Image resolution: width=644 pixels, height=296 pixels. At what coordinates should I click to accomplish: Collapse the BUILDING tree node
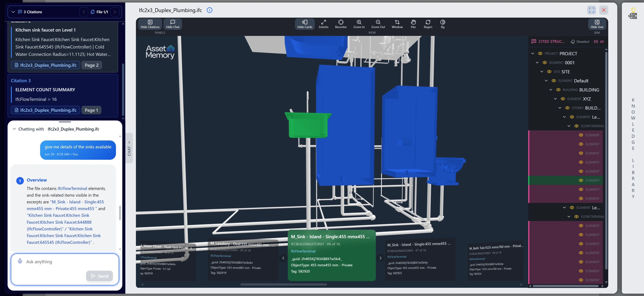[x=551, y=90]
